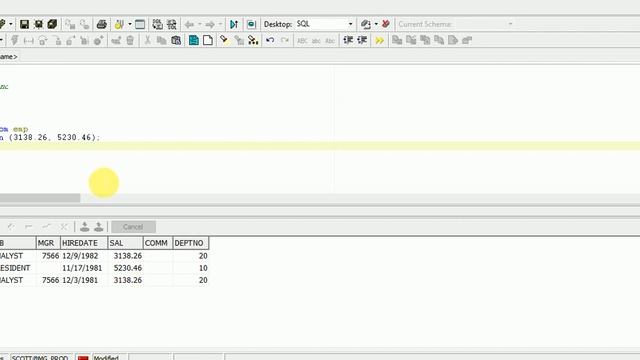Image resolution: width=640 pixels, height=360 pixels.
Task: Click the yellow double chevron icon
Action: click(x=380, y=40)
